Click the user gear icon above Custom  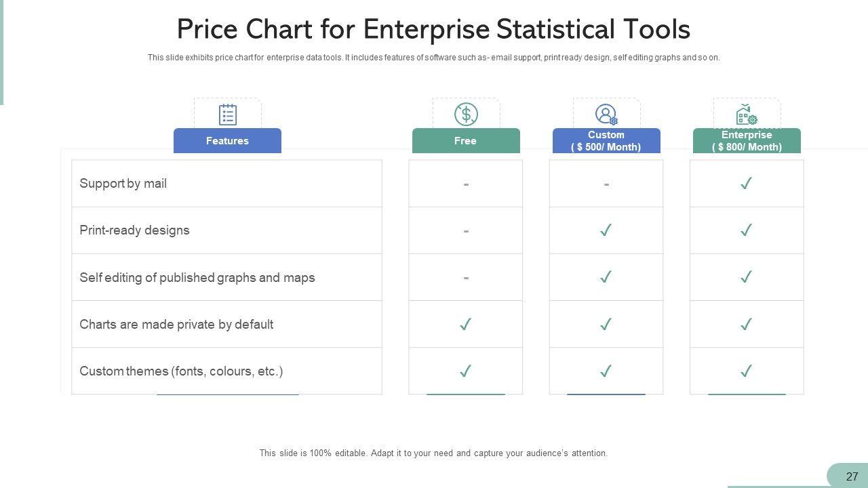606,114
